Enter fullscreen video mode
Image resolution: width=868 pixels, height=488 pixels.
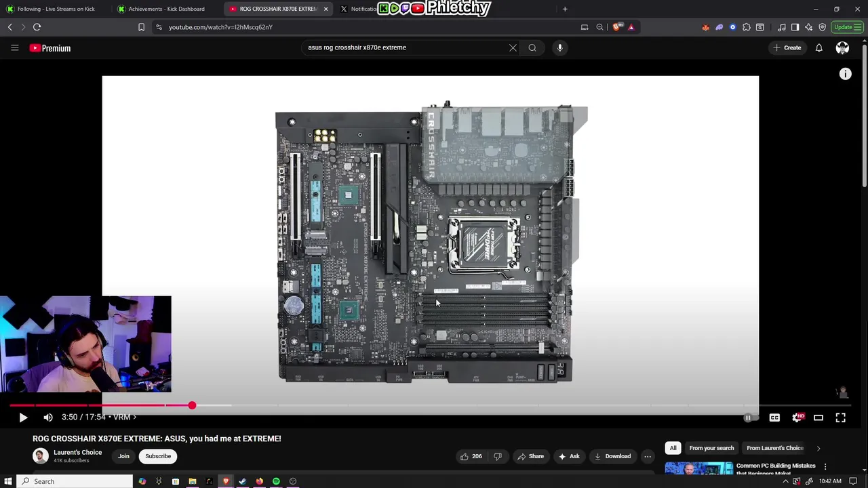[841, 418]
